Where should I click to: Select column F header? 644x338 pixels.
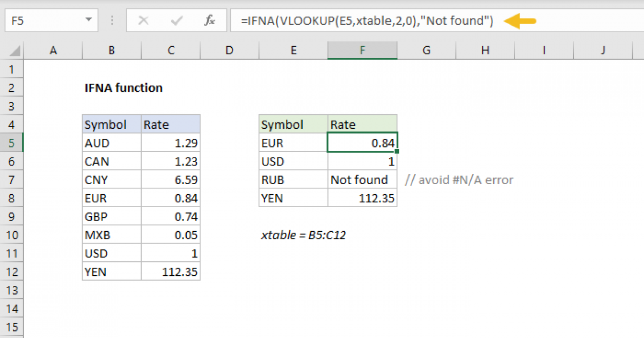[x=362, y=50]
